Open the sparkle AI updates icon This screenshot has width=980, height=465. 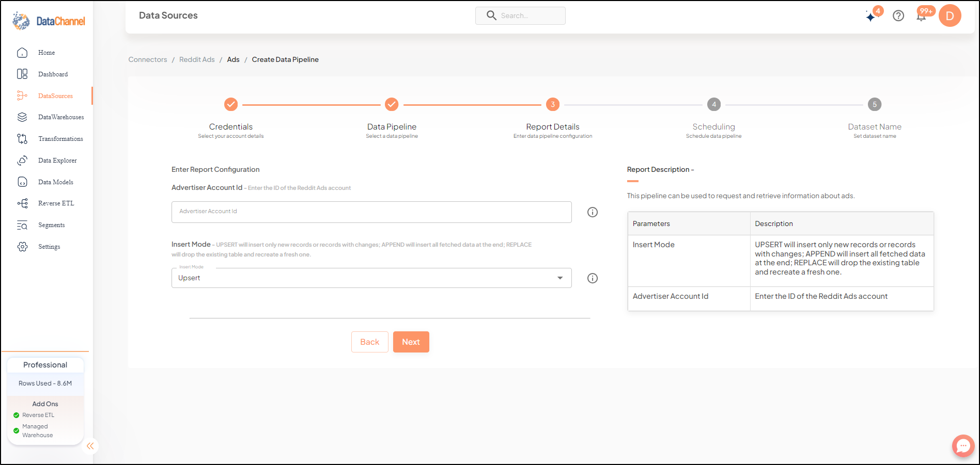coord(871,17)
